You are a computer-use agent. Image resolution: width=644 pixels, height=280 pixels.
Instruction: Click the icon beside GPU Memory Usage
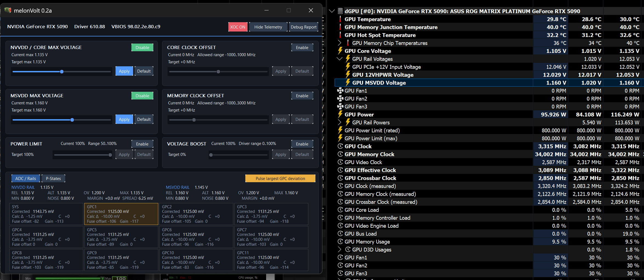click(x=340, y=242)
